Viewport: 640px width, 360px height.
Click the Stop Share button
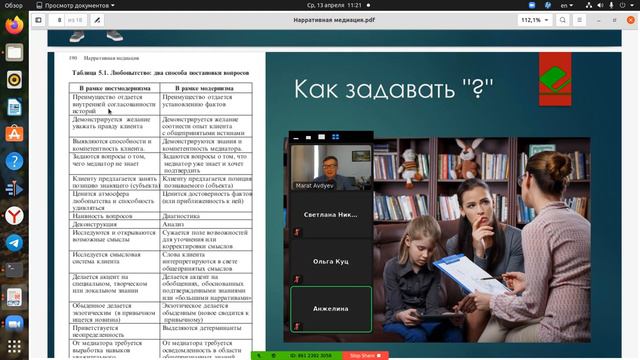click(x=365, y=356)
